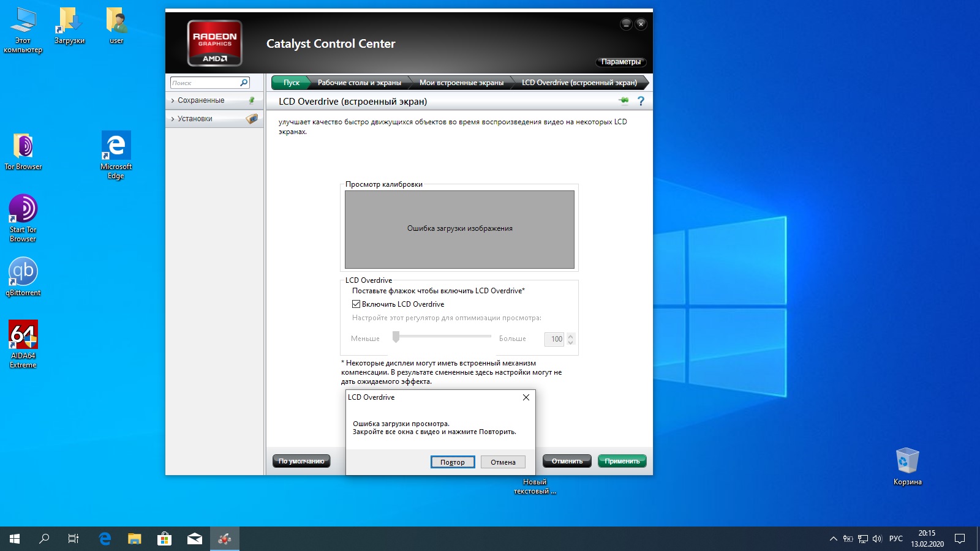Click the calibration preview image area
Screen dimensions: 980x551
tap(459, 229)
